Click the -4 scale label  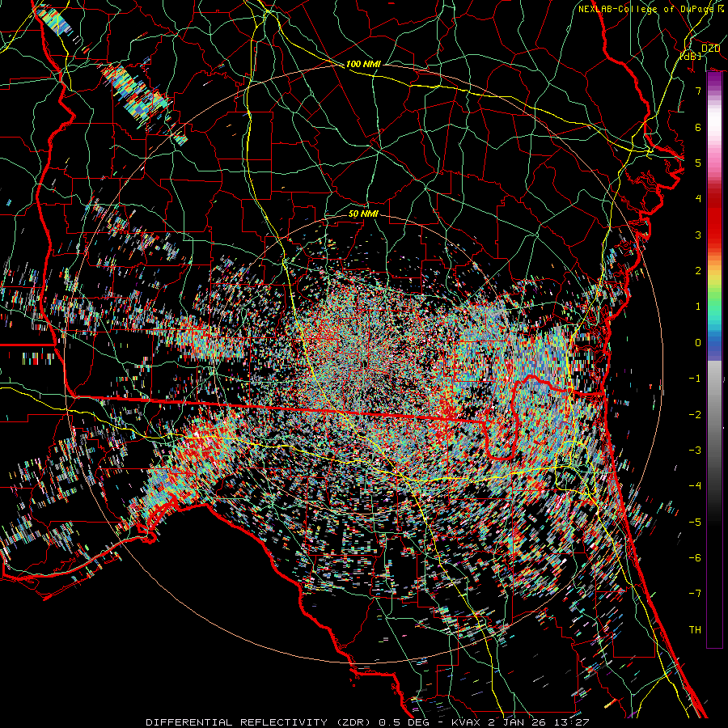695,486
